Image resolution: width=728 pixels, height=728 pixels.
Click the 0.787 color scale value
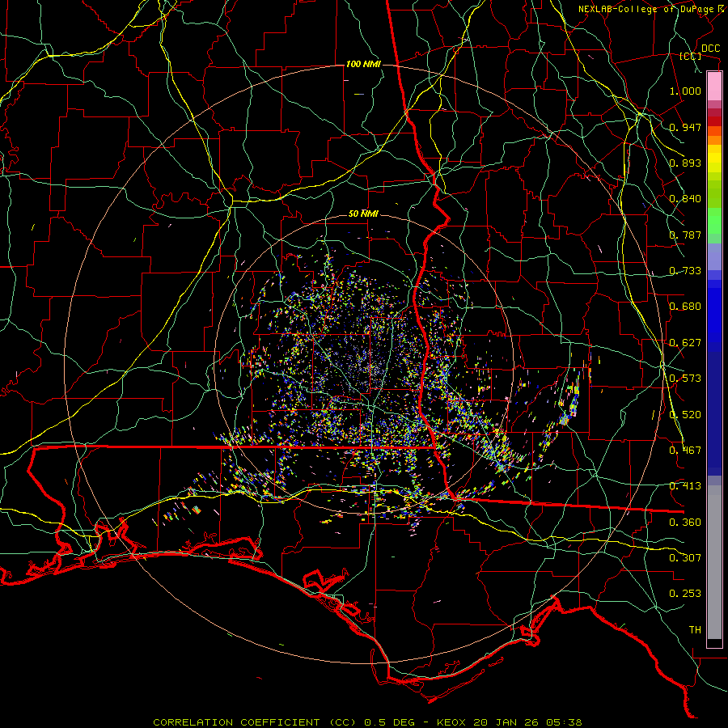[685, 235]
